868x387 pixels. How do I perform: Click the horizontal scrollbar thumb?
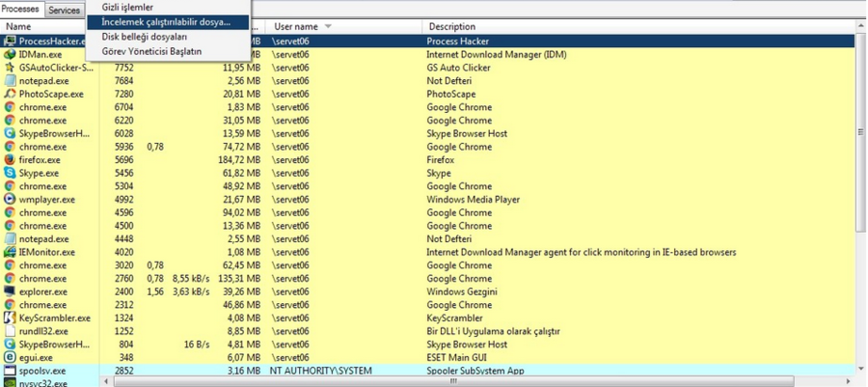coord(453,381)
